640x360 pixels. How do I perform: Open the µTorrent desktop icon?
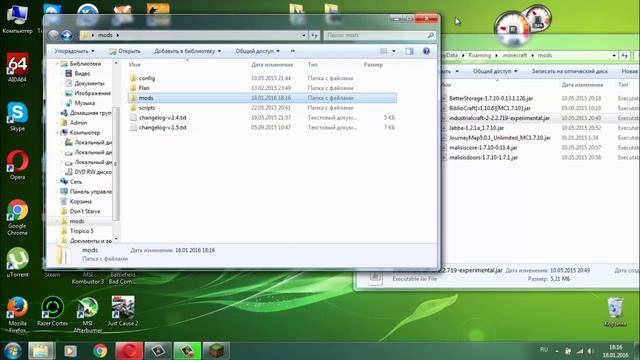point(17,262)
